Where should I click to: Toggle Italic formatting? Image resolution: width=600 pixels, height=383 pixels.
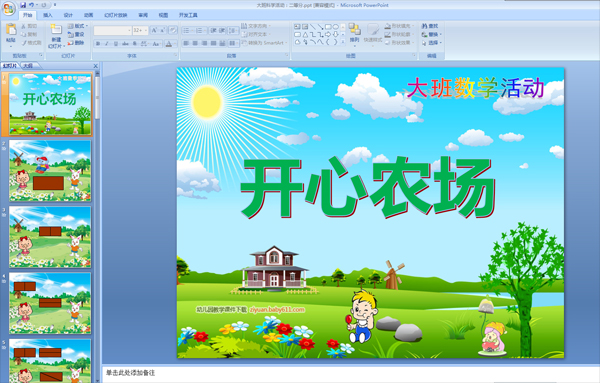107,44
